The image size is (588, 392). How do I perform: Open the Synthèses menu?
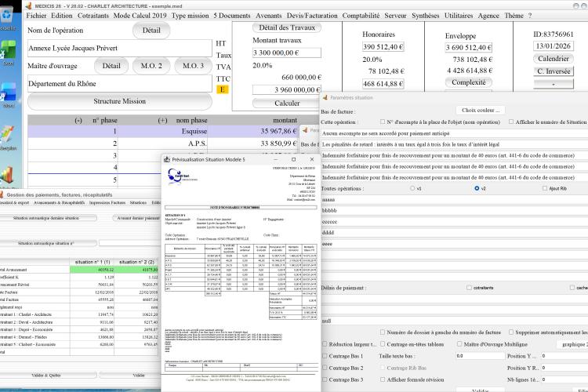425,16
